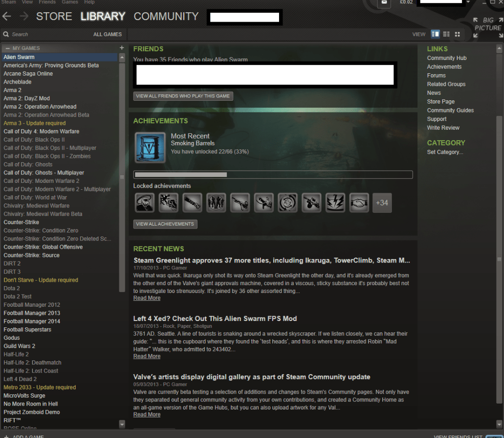The width and height of the screenshot is (504, 438).
Task: Open the inbox envelope icon
Action: (384, 2)
